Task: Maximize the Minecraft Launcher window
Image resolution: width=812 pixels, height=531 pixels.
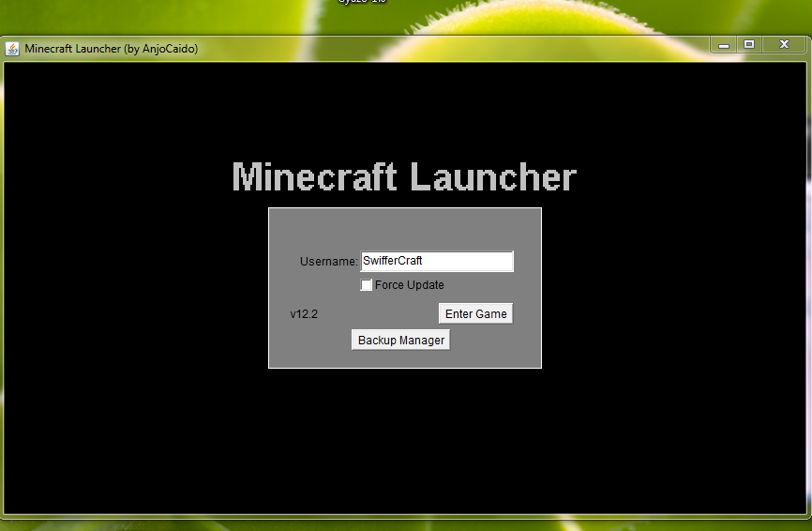Action: [x=749, y=45]
